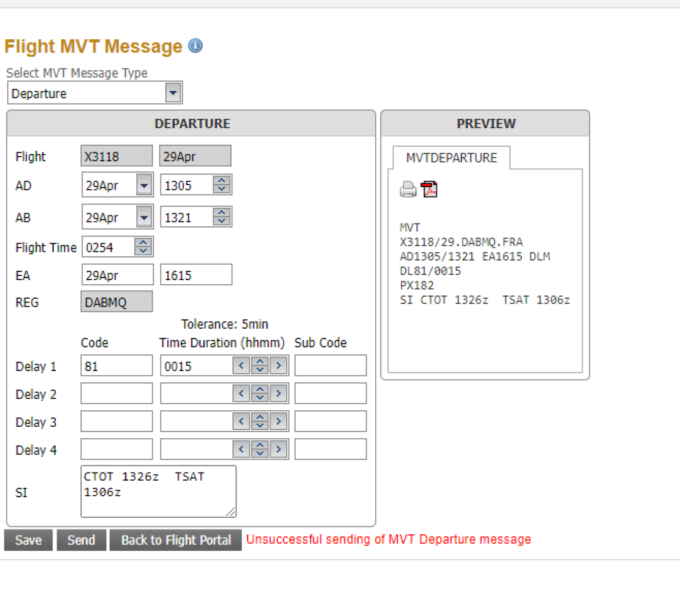Adjust the AD time 1305 spinner
This screenshot has width=680, height=616.
222,185
